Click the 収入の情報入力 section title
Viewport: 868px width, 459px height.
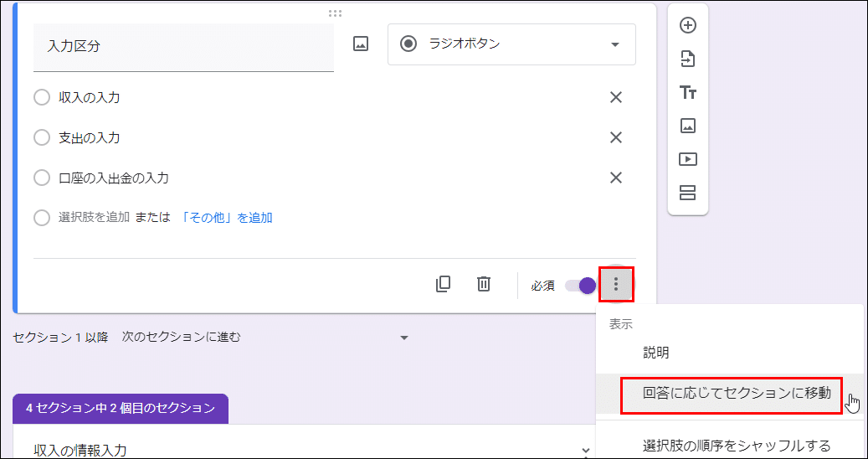pos(80,450)
